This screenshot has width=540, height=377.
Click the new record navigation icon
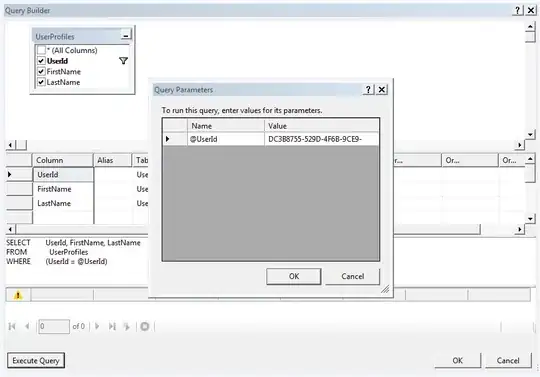click(127, 326)
